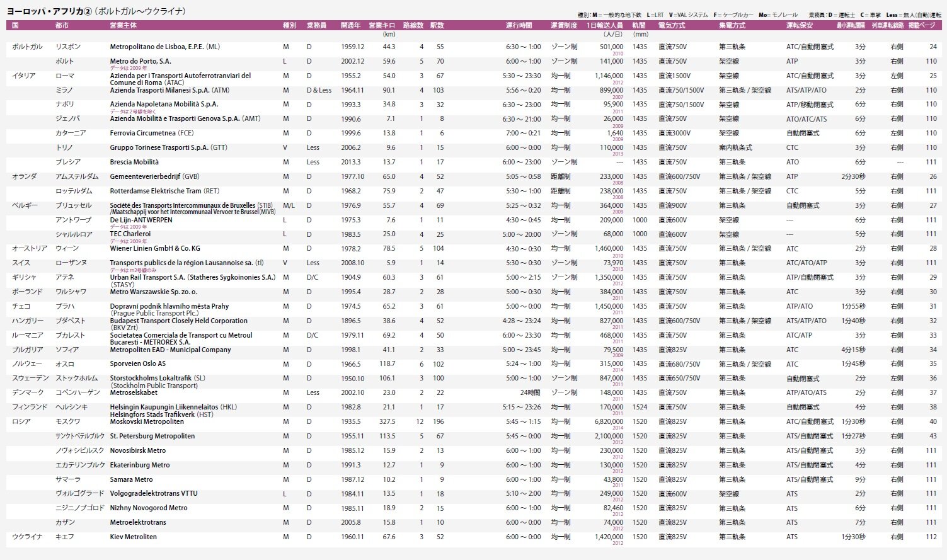Select the country cell ウクライナ
The width and height of the screenshot is (947, 560).
coord(28,537)
